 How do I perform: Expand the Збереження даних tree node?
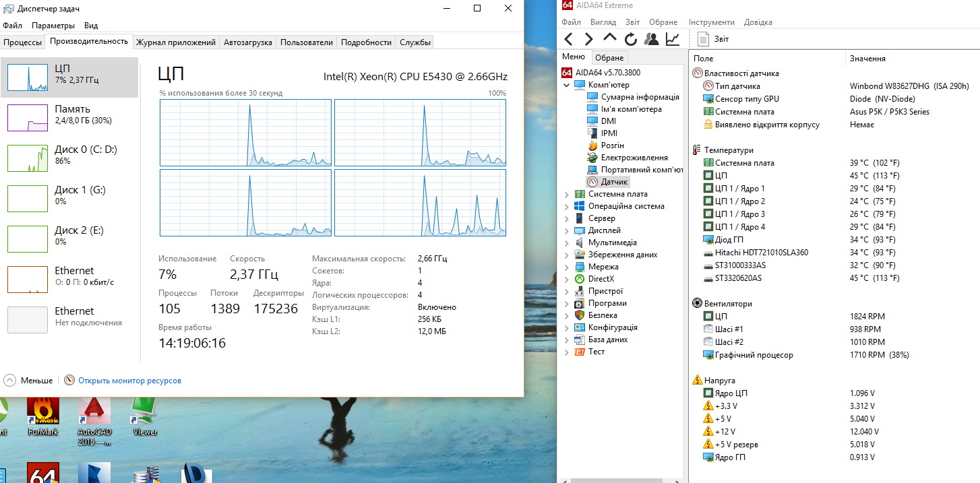pos(566,255)
